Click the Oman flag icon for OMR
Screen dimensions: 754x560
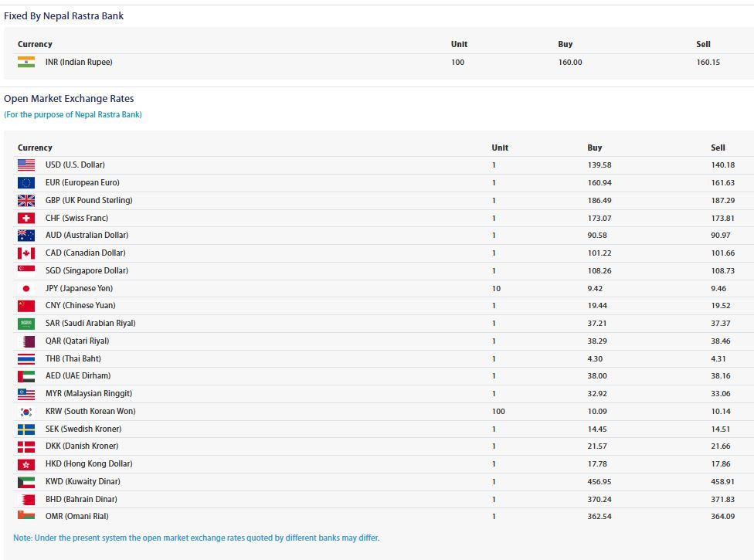tap(26, 516)
